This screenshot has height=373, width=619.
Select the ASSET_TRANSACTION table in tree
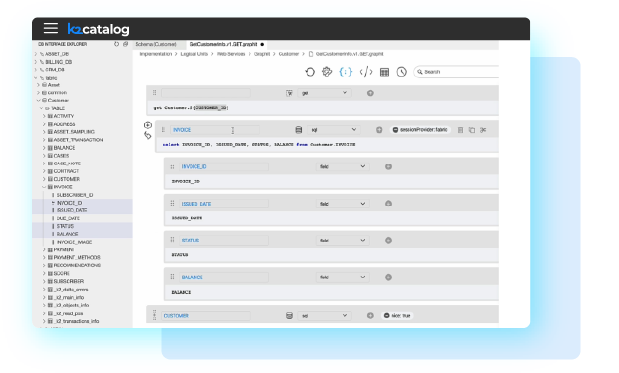click(x=78, y=140)
